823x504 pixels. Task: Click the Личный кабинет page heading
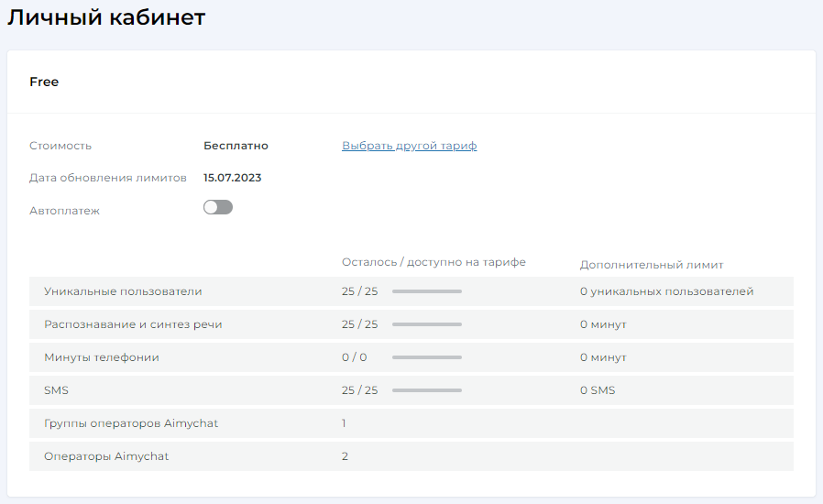[x=107, y=17]
